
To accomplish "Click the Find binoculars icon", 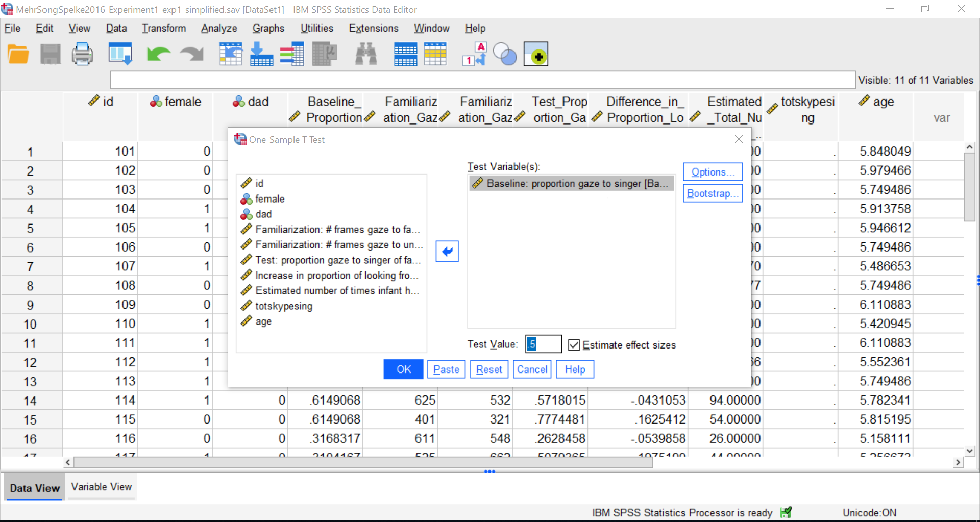I will click(x=366, y=54).
